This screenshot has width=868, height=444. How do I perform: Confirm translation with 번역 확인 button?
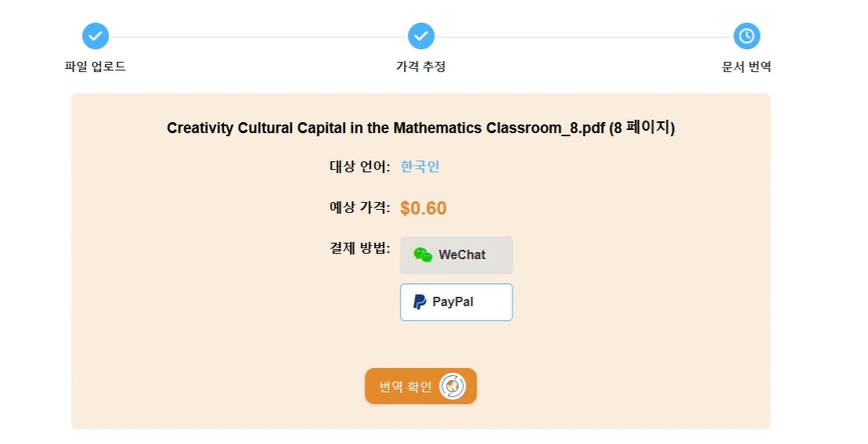421,386
